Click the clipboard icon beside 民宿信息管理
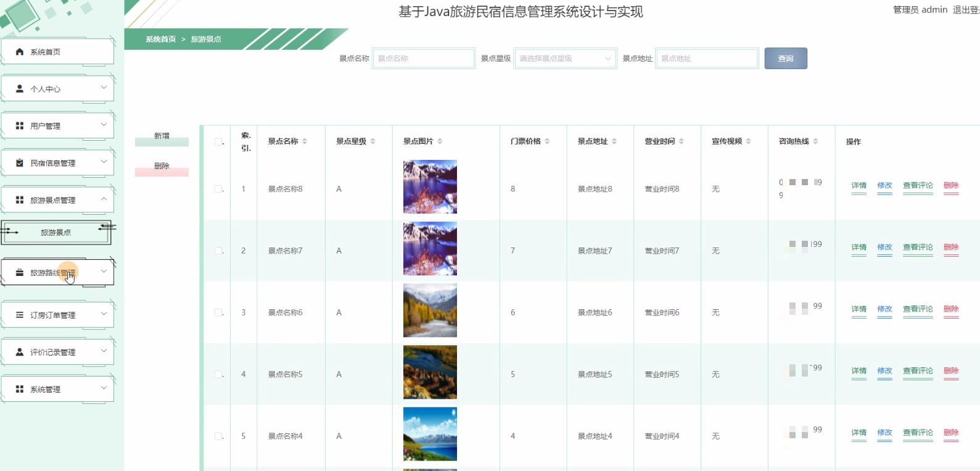This screenshot has width=980, height=471. 20,163
